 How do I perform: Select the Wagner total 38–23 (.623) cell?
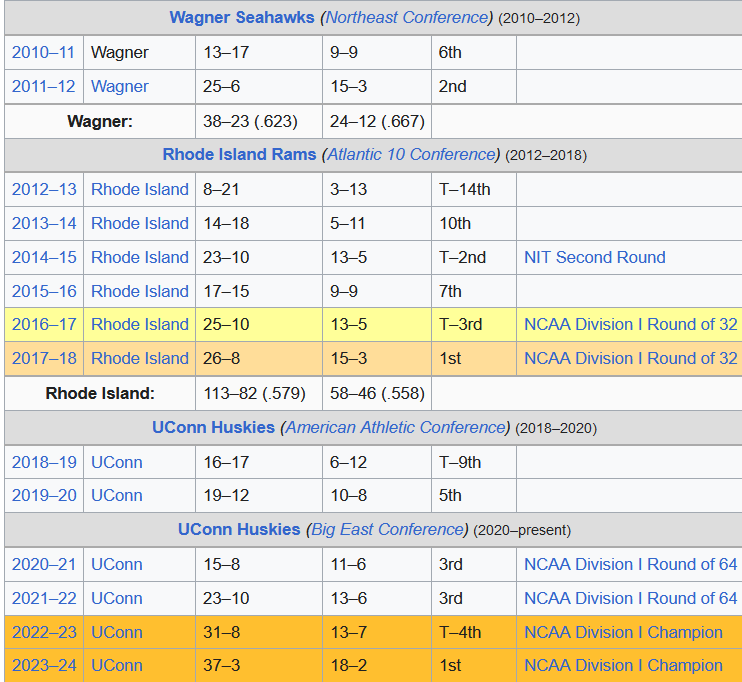pyautogui.click(x=259, y=121)
